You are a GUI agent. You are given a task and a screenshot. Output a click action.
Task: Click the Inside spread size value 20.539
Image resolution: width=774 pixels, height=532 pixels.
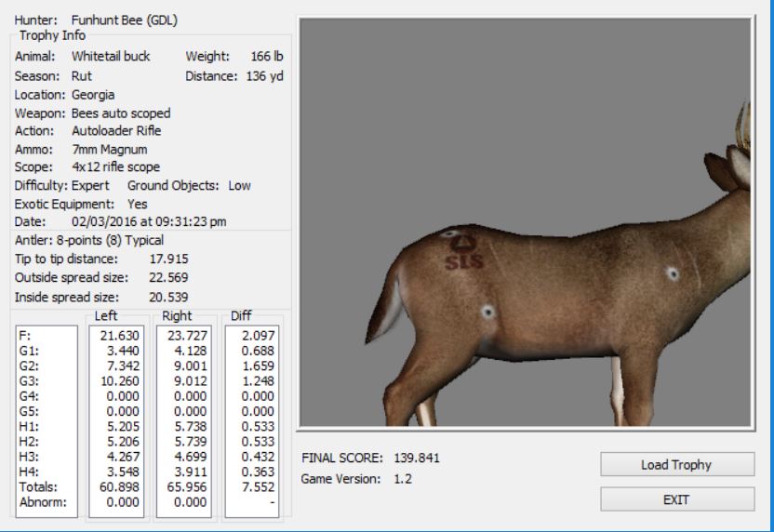pos(168,298)
